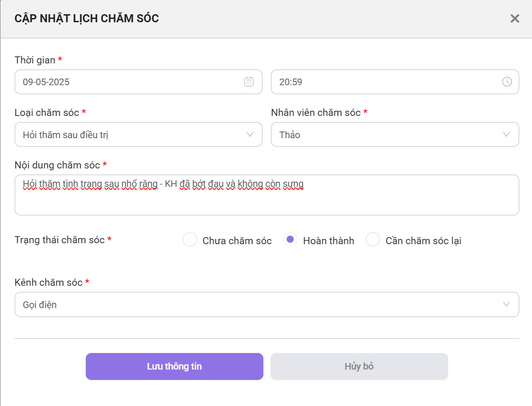Expand the staff dropdown showing Thảo
532x406 pixels.
(x=395, y=134)
